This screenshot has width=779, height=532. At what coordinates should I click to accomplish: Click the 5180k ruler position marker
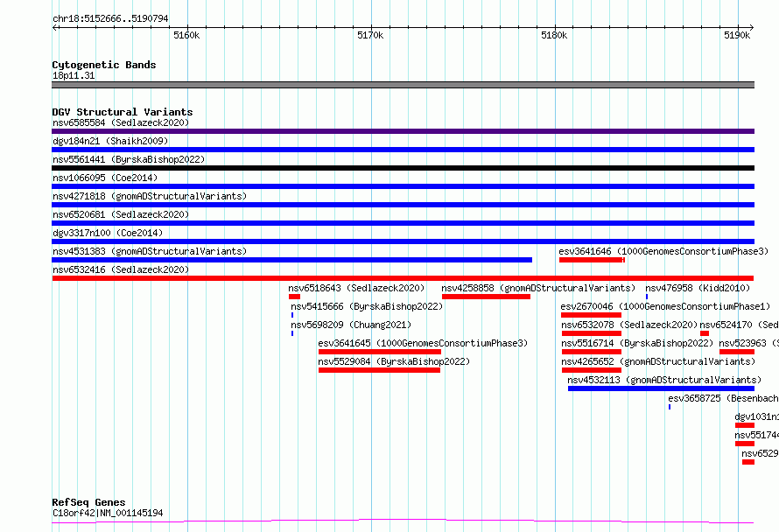554,35
